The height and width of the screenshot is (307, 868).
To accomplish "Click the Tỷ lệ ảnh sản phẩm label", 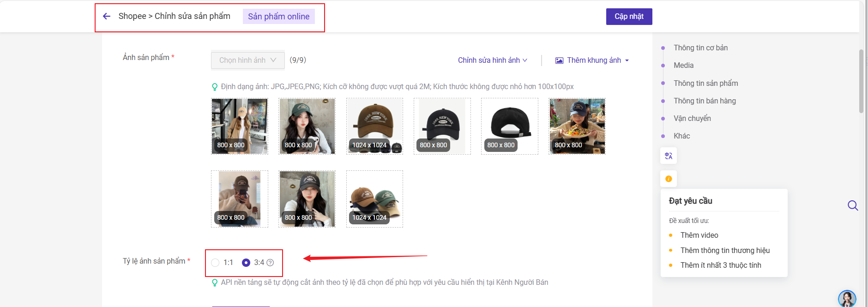I will click(154, 261).
